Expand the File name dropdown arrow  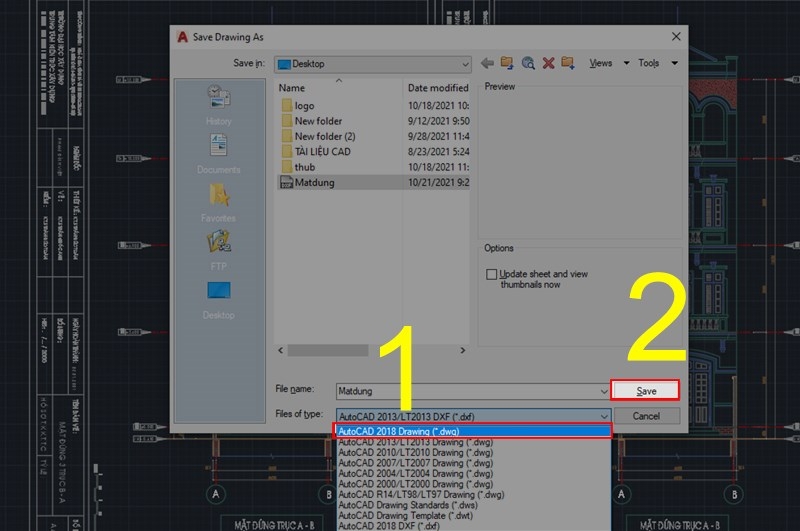604,391
